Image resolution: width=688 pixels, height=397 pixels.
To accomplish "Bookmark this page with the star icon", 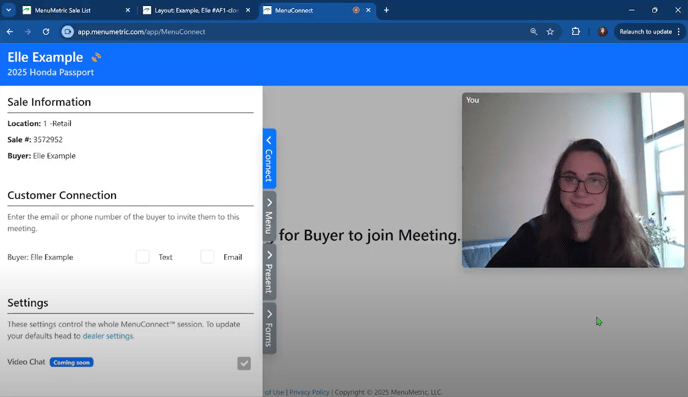I will pyautogui.click(x=550, y=32).
